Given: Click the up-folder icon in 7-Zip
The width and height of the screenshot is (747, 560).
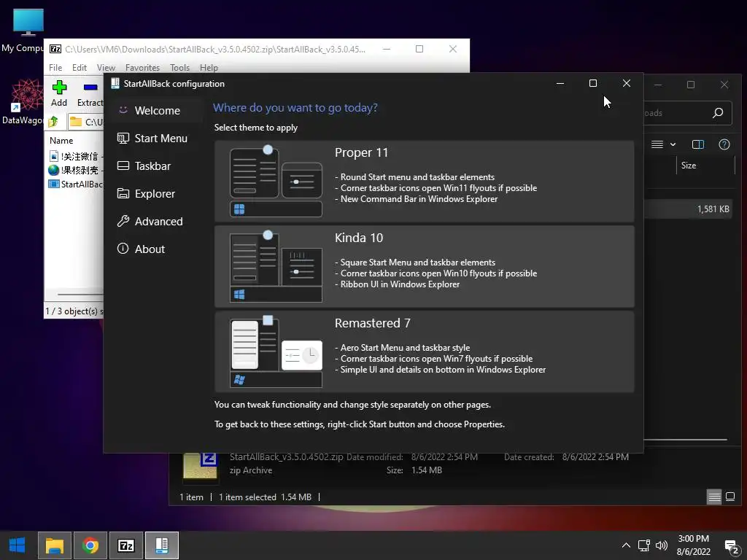Looking at the screenshot, I should [53, 122].
